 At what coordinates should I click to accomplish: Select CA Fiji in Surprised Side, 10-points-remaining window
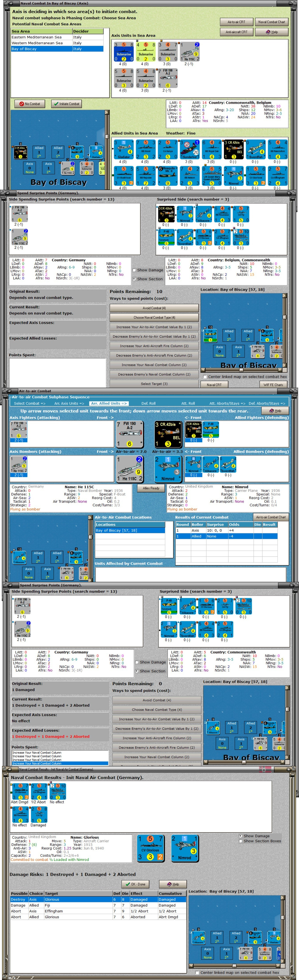(241, 214)
